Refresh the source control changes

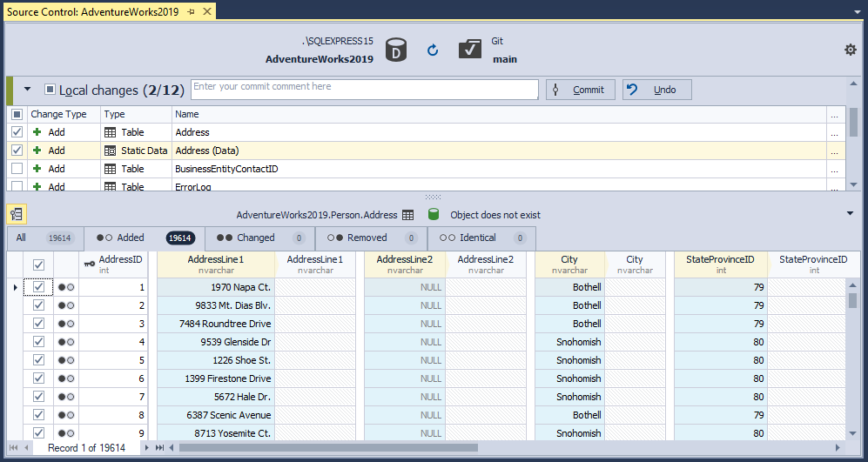point(433,50)
